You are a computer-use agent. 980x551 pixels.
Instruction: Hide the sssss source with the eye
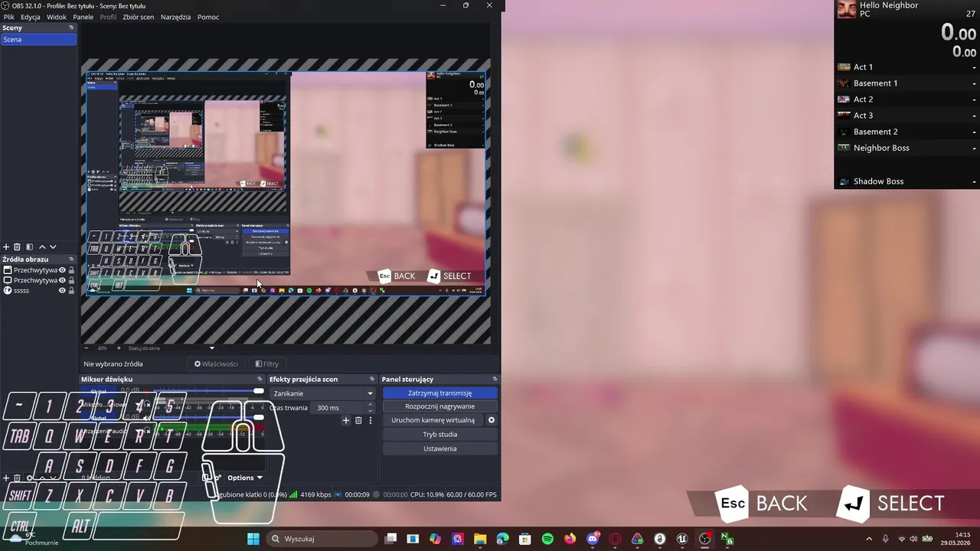coord(62,291)
